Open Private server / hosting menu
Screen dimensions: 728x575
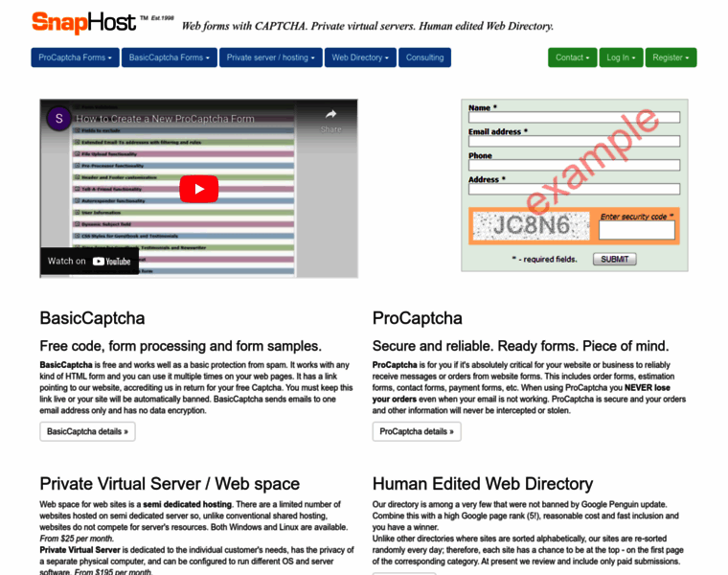(x=271, y=57)
